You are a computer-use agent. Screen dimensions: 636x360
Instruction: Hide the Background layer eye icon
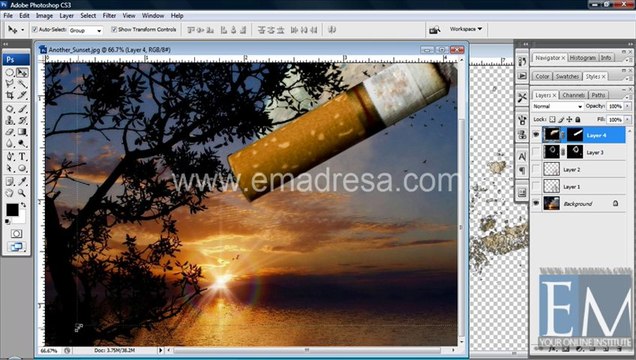536,203
